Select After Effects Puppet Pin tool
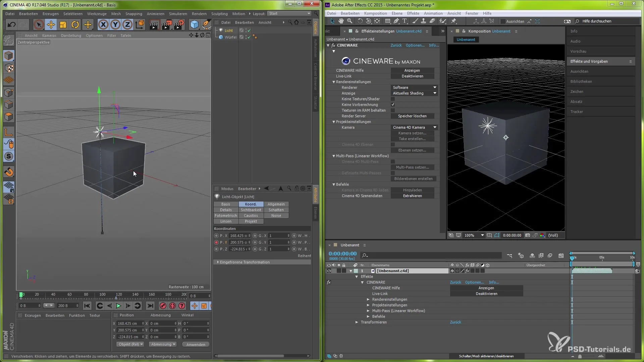This screenshot has height=362, width=644. pos(453,21)
